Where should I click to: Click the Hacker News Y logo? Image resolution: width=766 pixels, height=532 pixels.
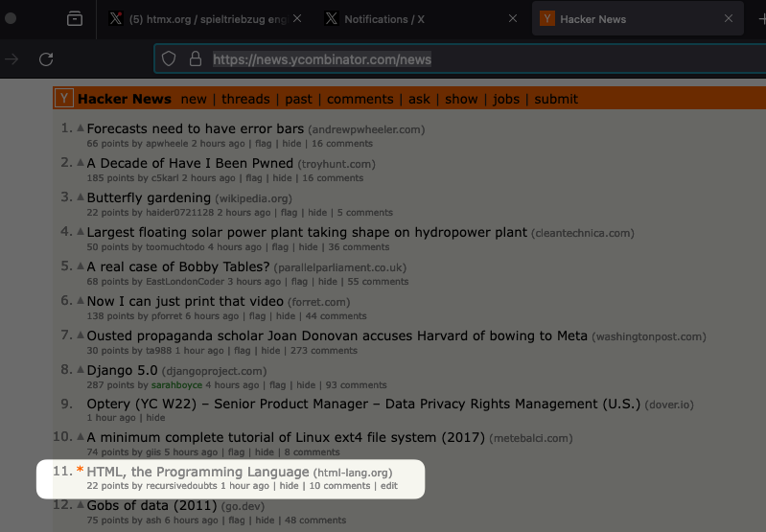64,98
